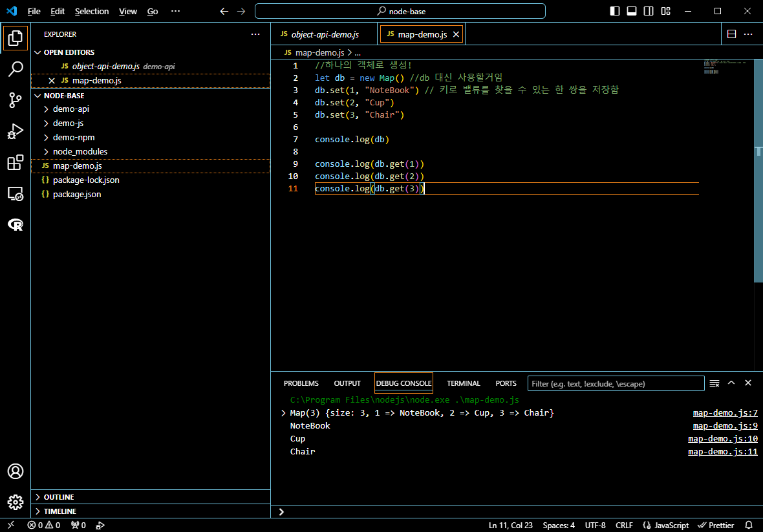The height and width of the screenshot is (532, 763).
Task: Open the Edit menu
Action: (x=58, y=11)
